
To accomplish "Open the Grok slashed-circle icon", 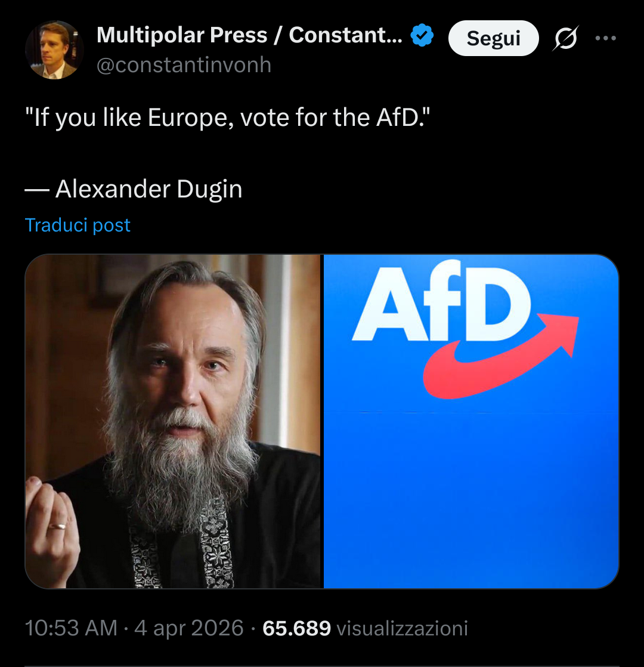I will pos(566,39).
